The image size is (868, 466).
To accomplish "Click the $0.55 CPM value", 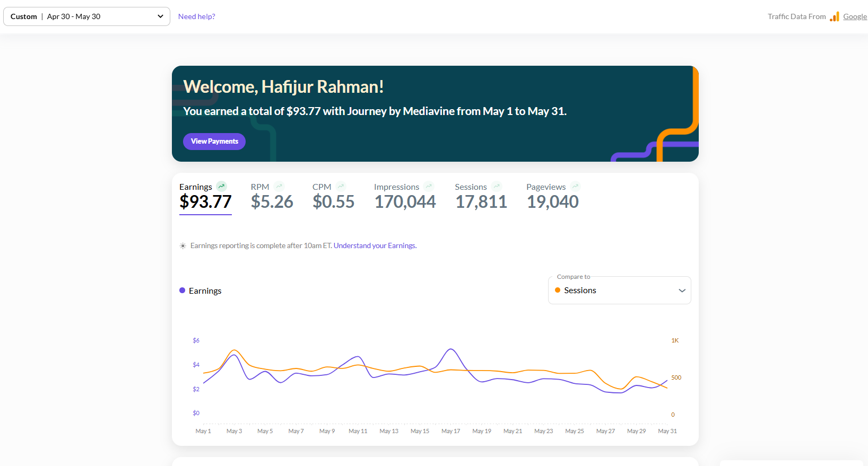I will pyautogui.click(x=334, y=202).
